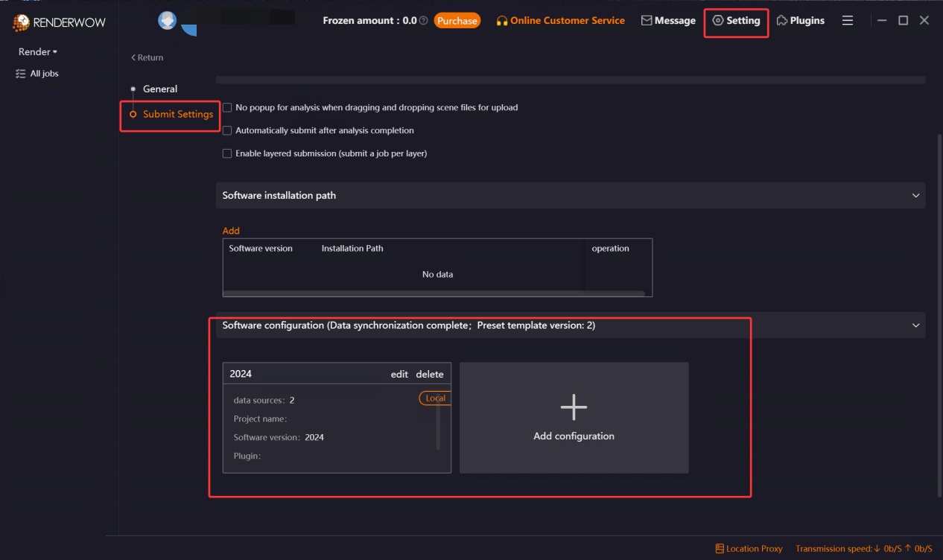Open Online Customer Service headset link
Screen dimensions: 943x560
(x=560, y=21)
